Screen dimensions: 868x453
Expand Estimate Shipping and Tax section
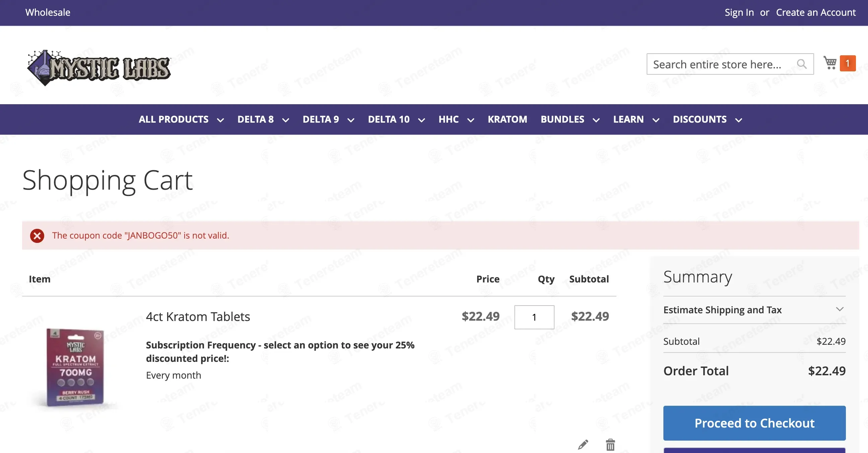(754, 310)
